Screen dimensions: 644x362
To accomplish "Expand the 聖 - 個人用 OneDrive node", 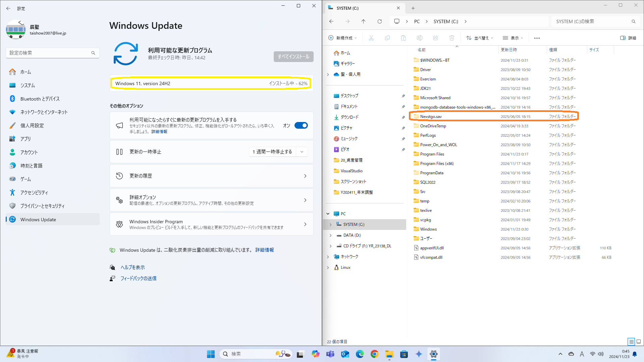I will (x=328, y=74).
